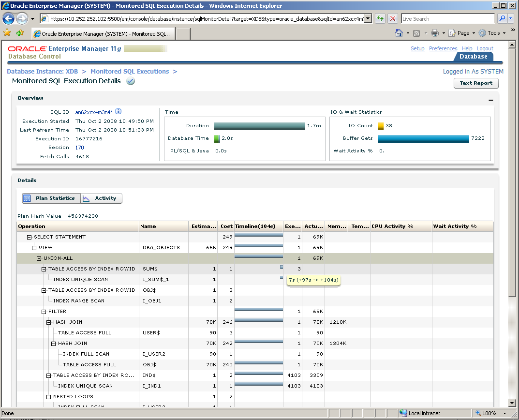Screen dimensions: 519x420
Task: Click the page scrollbar down arrow
Action: pyautogui.click(x=512, y=403)
